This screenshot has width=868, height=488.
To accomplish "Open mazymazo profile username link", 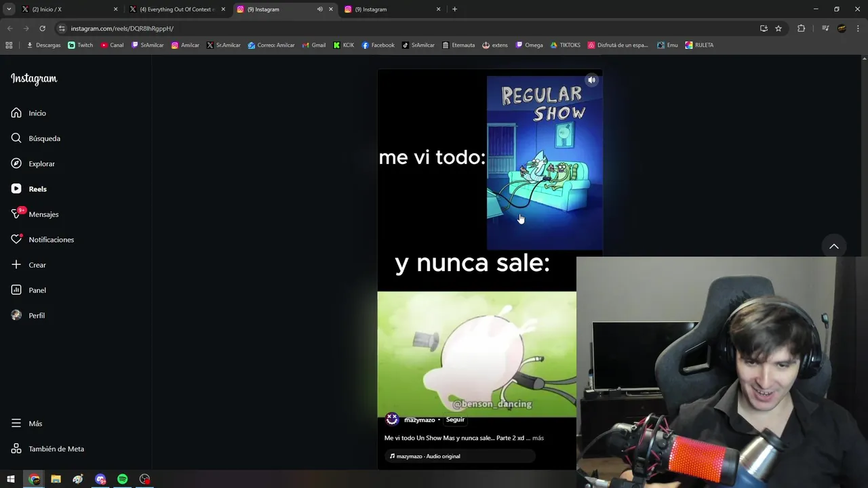I will coord(419,420).
